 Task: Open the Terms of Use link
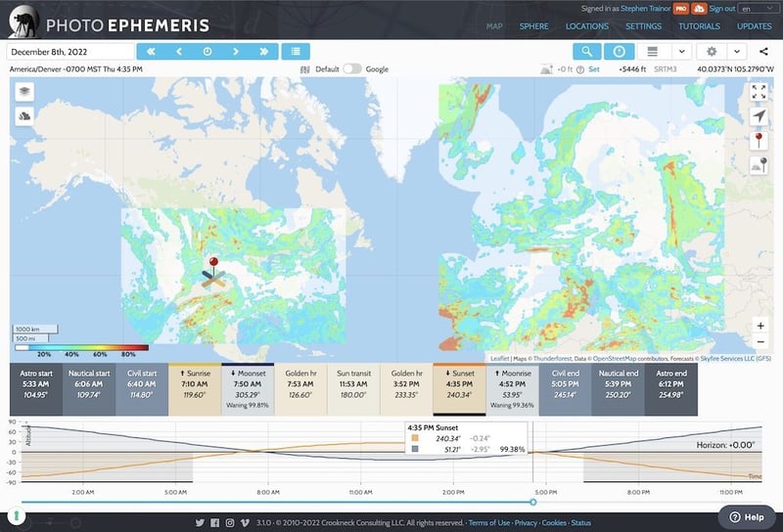488,522
